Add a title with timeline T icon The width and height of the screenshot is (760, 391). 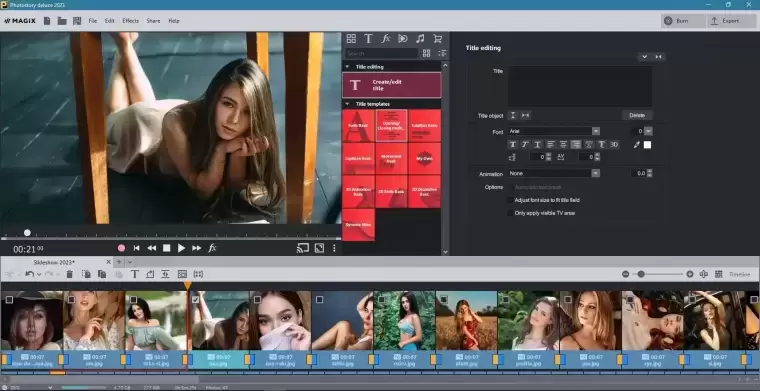[x=135, y=274]
